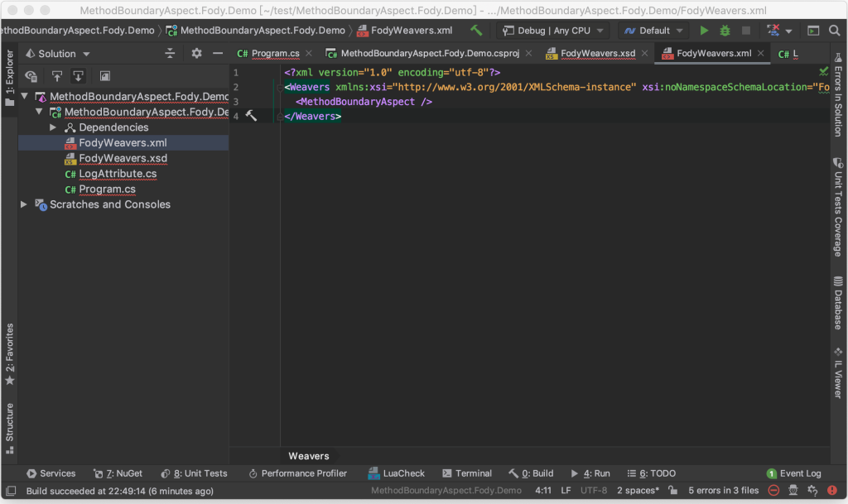Select LogAttribute.cs in solution tree
The height and width of the screenshot is (504, 848).
point(118,174)
